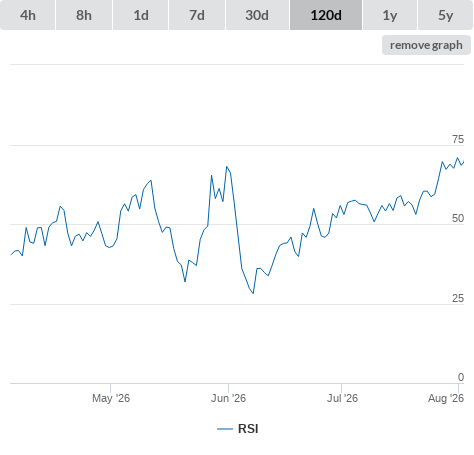Click the blue RSI legend line marker

point(225,429)
